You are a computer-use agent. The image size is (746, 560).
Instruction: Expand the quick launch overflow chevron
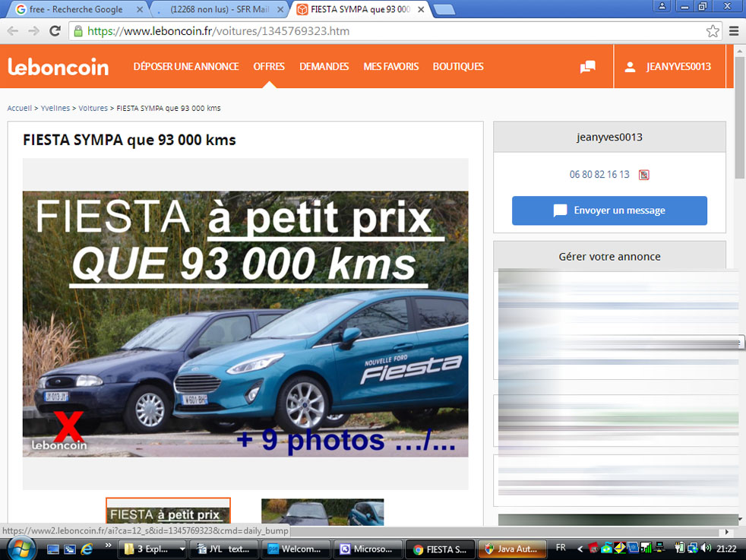tap(108, 546)
